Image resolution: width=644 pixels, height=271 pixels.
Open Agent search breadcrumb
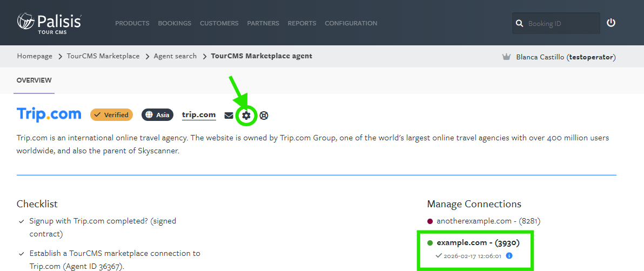tap(175, 56)
